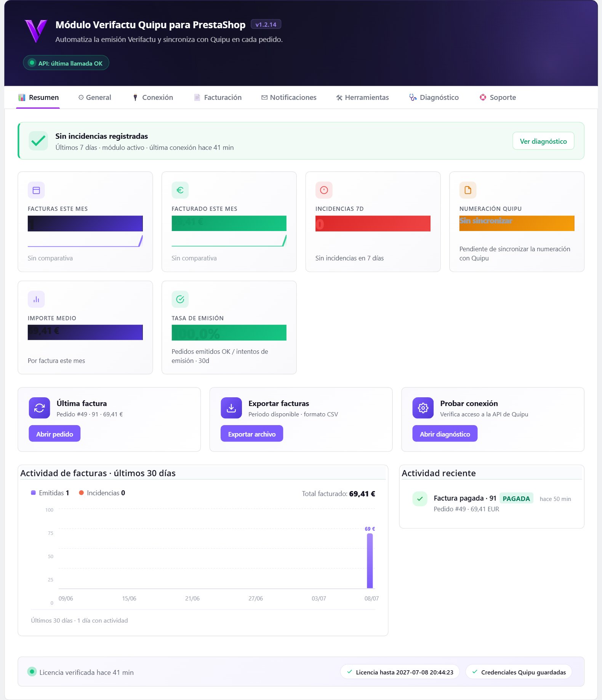Open the Resumen tab
The image size is (602, 700).
coord(38,98)
